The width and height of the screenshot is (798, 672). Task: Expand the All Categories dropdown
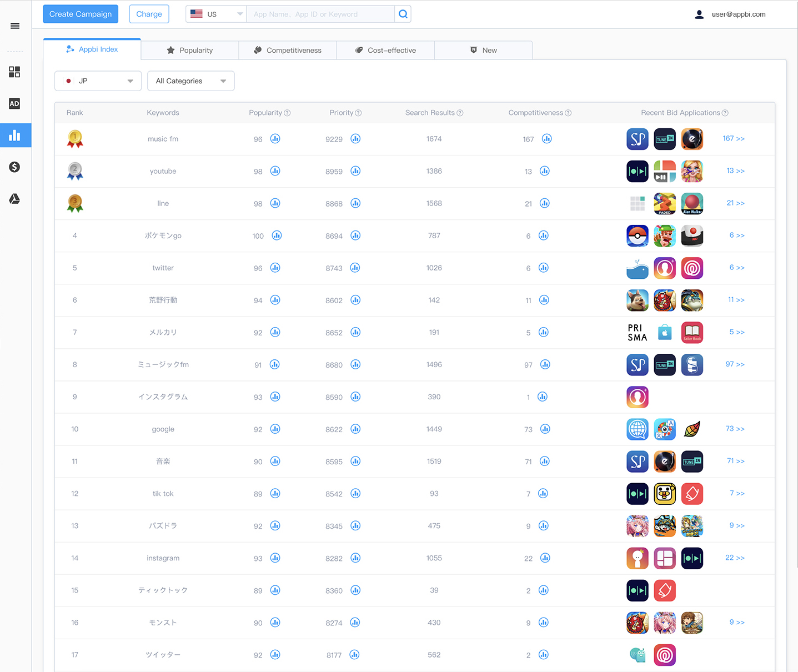point(191,81)
